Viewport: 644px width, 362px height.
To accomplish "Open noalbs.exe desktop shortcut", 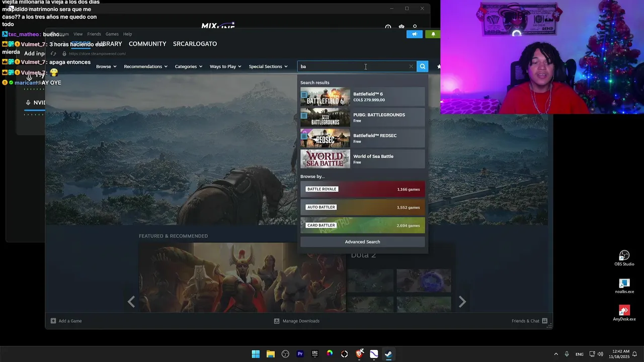I will (x=624, y=286).
